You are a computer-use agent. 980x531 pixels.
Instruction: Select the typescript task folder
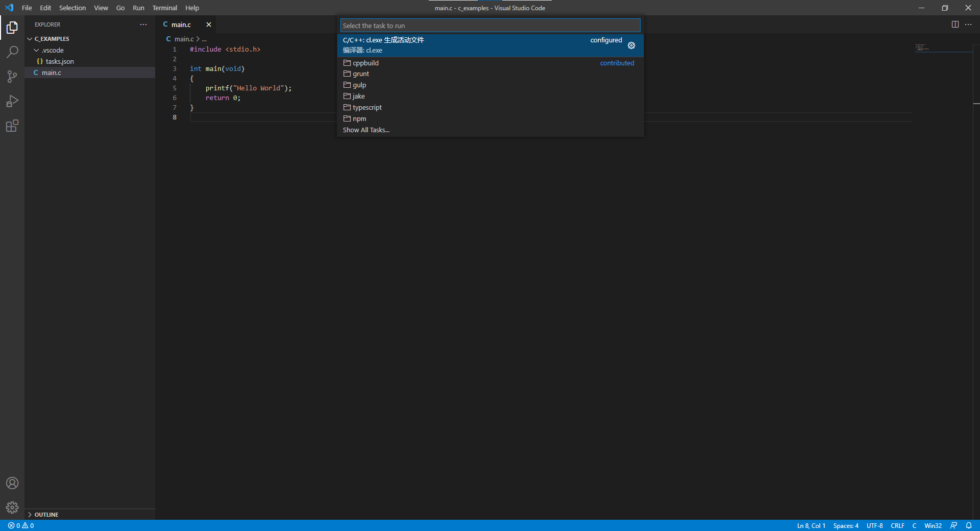tap(490, 108)
